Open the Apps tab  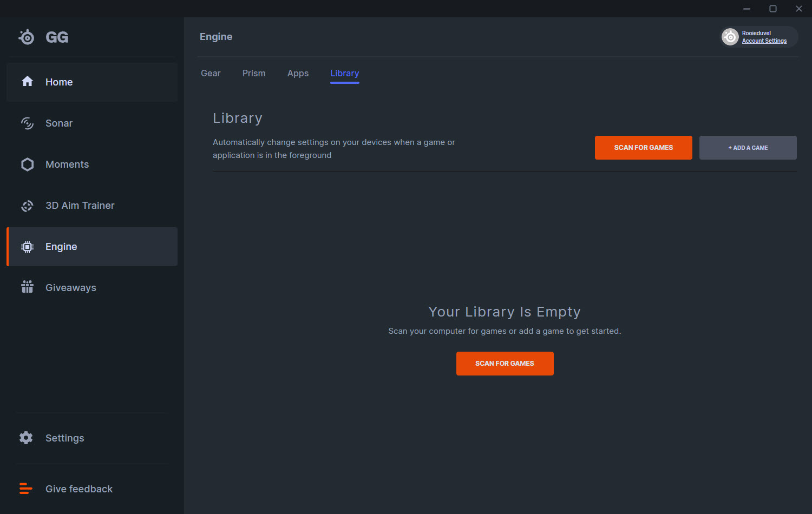pyautogui.click(x=298, y=74)
